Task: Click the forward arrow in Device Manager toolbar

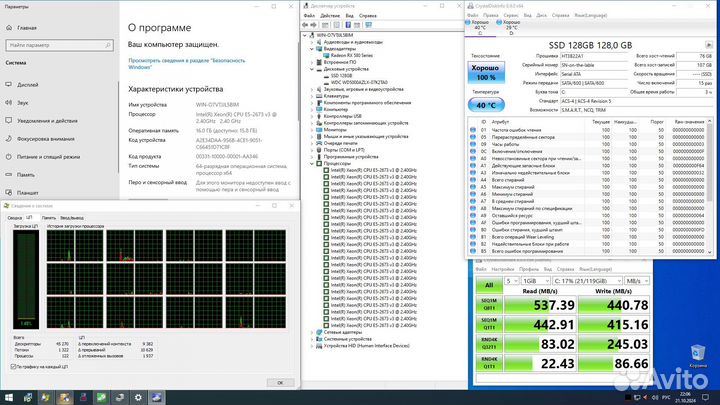Action: click(x=314, y=25)
